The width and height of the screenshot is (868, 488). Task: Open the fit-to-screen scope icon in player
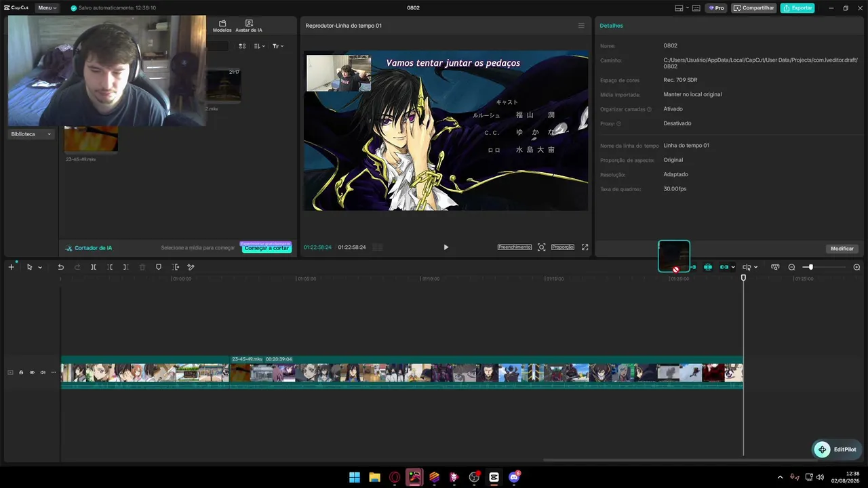coord(541,247)
